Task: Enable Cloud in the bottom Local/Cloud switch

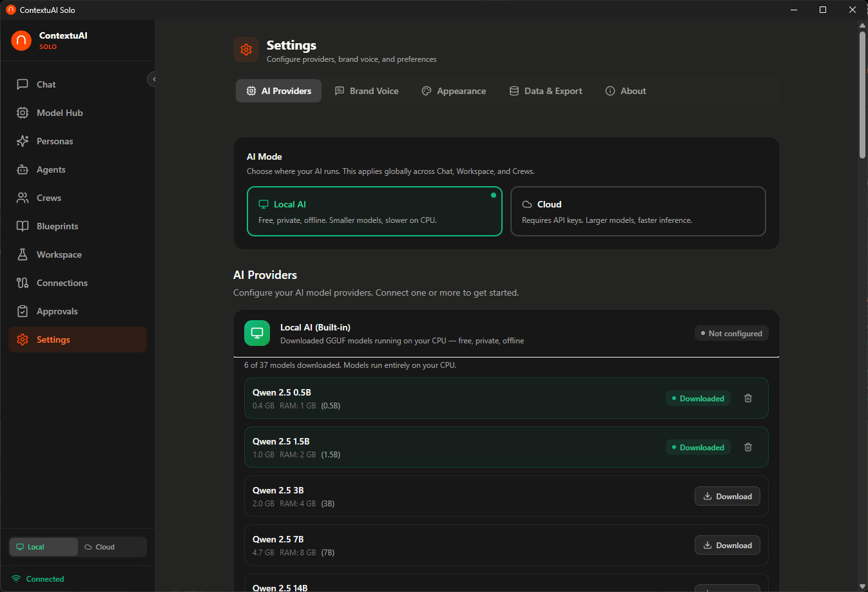Action: 112,546
